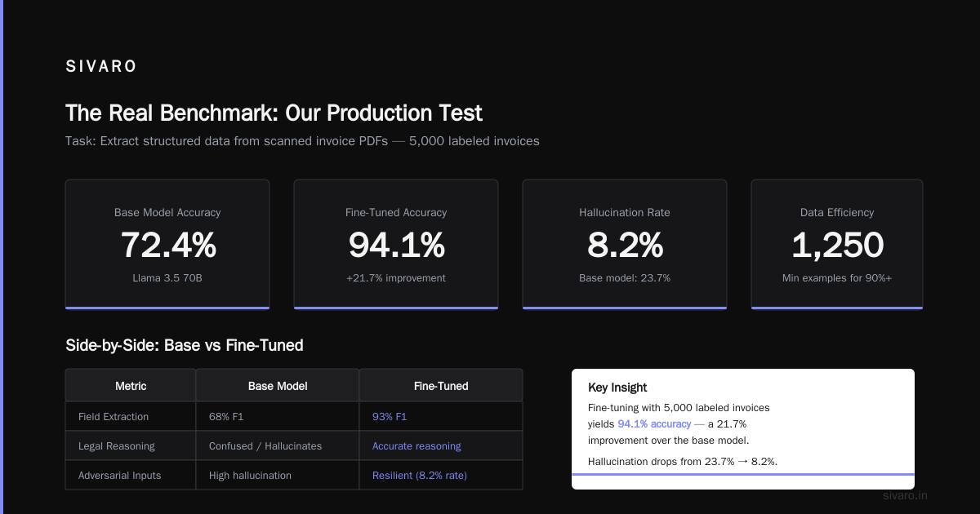Click the 'Fine-Tuned' column header
The height and width of the screenshot is (514, 980).
pyautogui.click(x=441, y=386)
